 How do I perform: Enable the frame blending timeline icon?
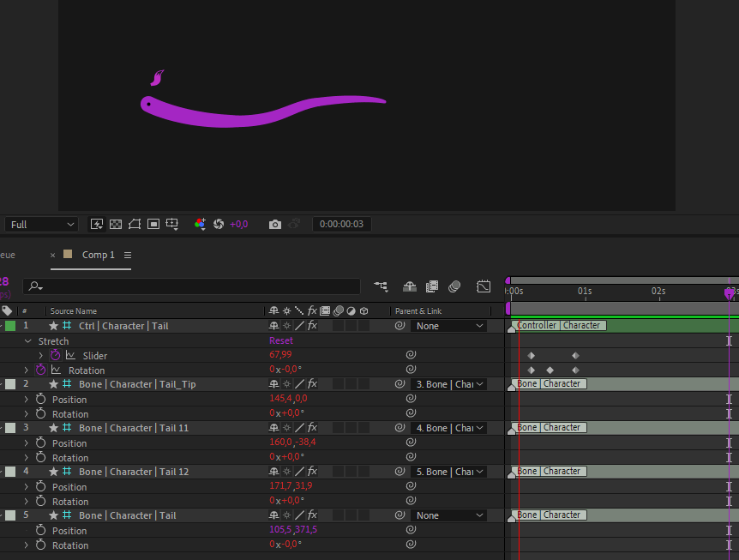pyautogui.click(x=432, y=286)
